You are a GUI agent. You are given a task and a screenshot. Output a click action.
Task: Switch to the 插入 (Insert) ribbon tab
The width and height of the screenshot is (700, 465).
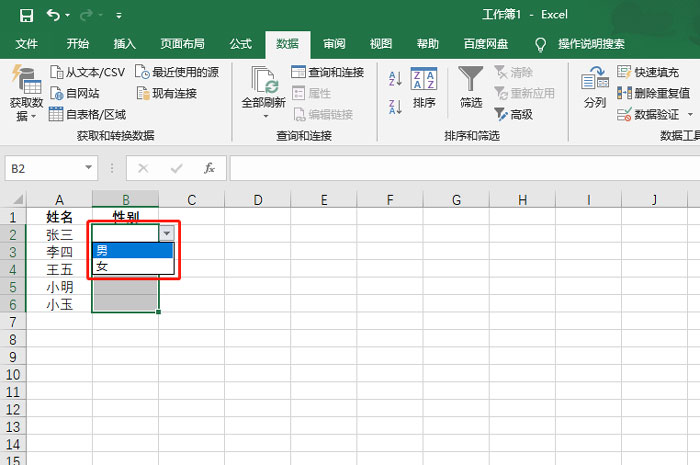125,44
